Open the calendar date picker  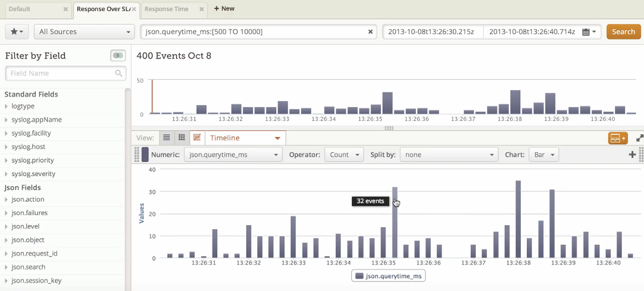(589, 32)
